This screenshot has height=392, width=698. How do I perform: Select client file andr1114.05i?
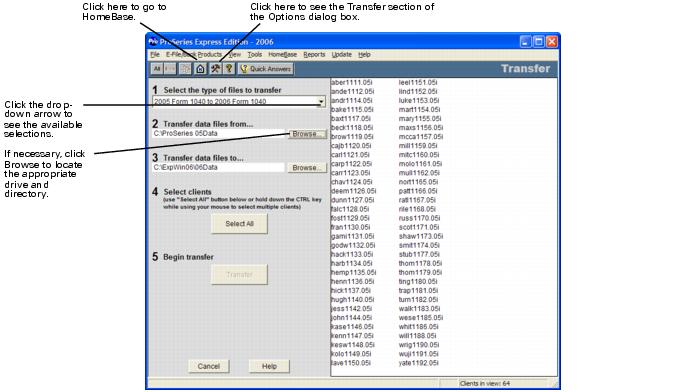point(352,101)
